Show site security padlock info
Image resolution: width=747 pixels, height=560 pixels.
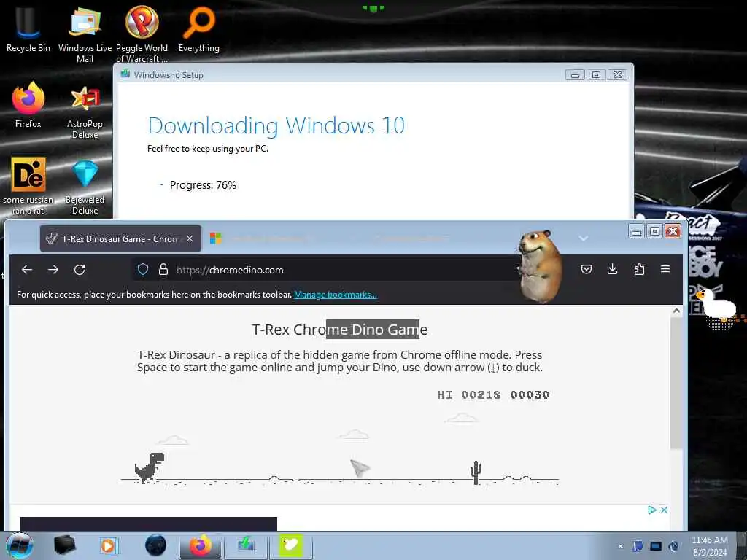[163, 270]
